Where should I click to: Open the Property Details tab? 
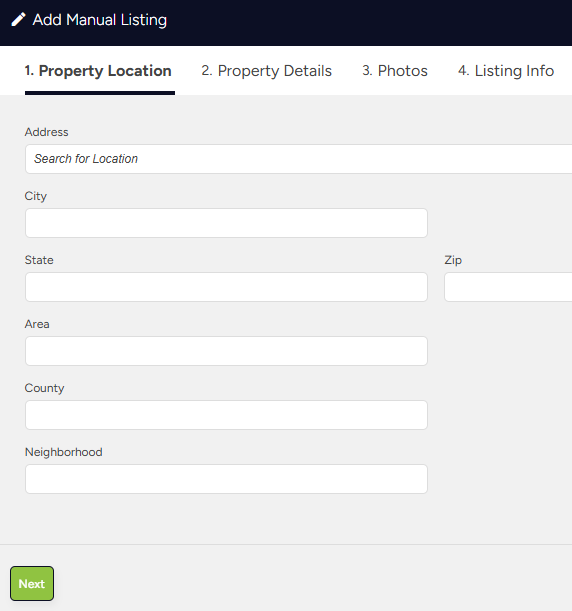(267, 71)
